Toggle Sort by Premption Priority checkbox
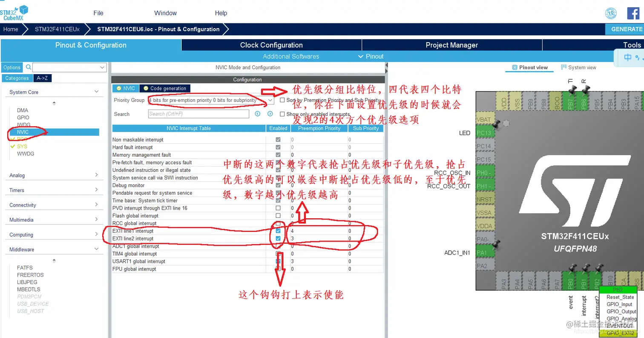Screen dimensions: 644x338 coord(282,100)
